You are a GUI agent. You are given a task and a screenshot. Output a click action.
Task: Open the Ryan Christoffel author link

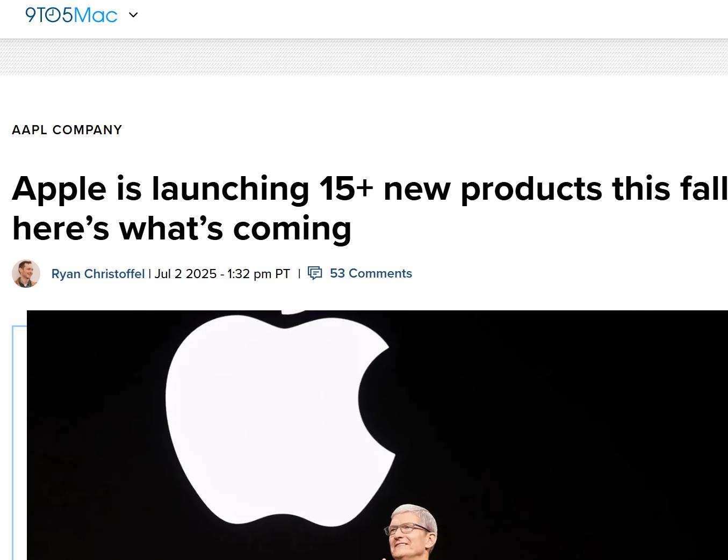(x=98, y=274)
